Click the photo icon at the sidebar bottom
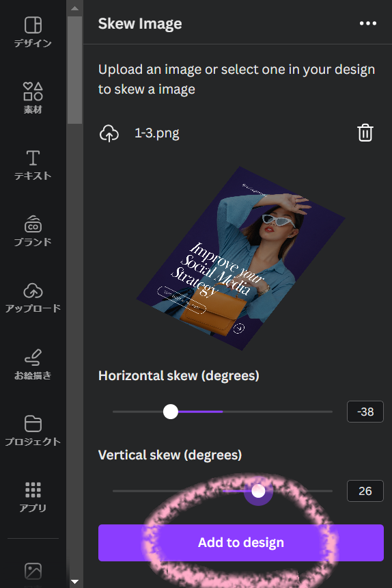This screenshot has width=392, height=588. pos(33,572)
